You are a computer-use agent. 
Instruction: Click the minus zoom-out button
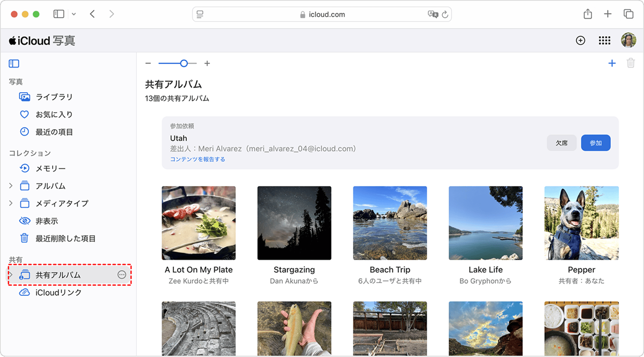[148, 63]
